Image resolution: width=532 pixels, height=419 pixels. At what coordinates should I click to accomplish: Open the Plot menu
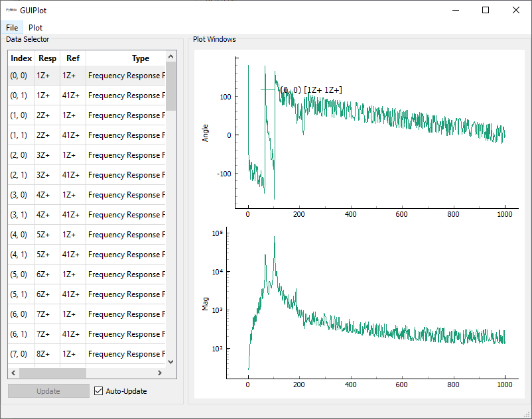click(36, 28)
